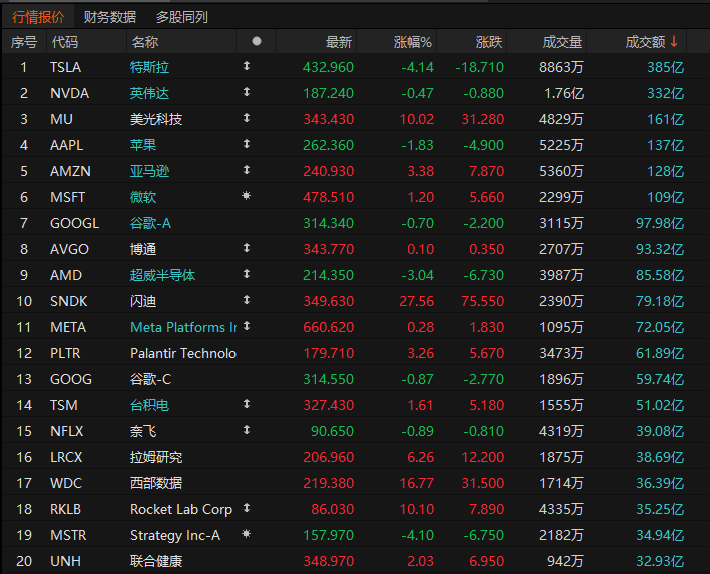
Task: Open stock name 台积电
Action: pyautogui.click(x=149, y=405)
